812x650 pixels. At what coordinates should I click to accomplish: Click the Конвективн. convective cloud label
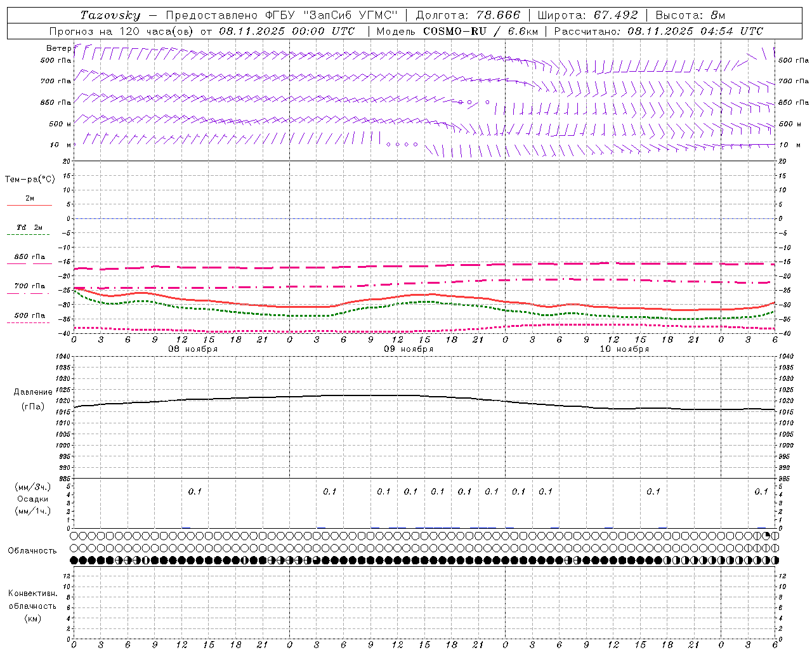(33, 594)
